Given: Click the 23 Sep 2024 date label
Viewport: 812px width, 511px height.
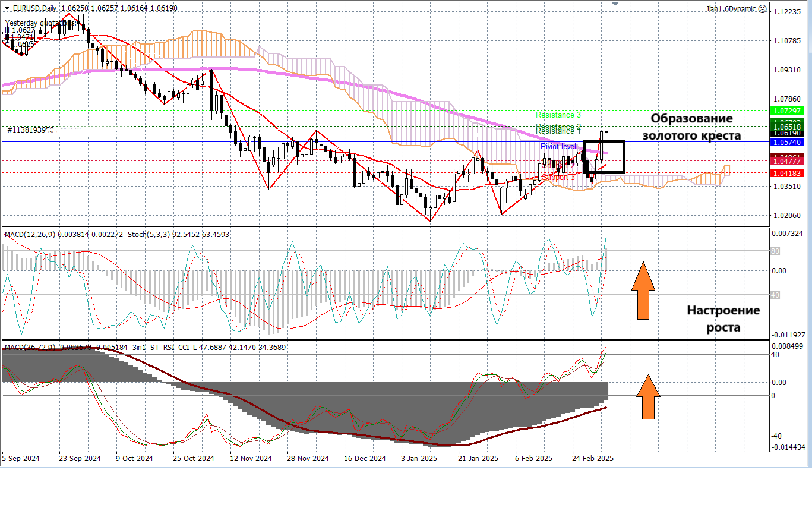Looking at the screenshot, I should coord(81,459).
